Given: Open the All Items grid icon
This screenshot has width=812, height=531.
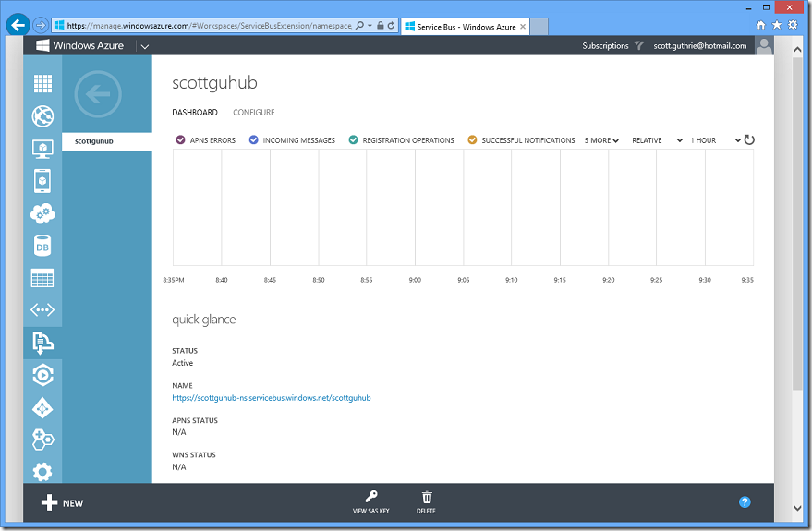Looking at the screenshot, I should (42, 83).
